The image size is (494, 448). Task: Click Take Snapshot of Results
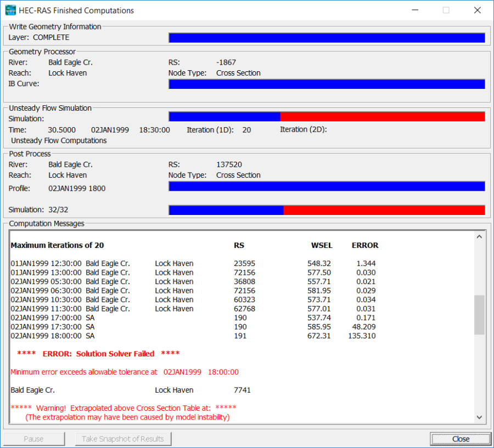(122, 439)
